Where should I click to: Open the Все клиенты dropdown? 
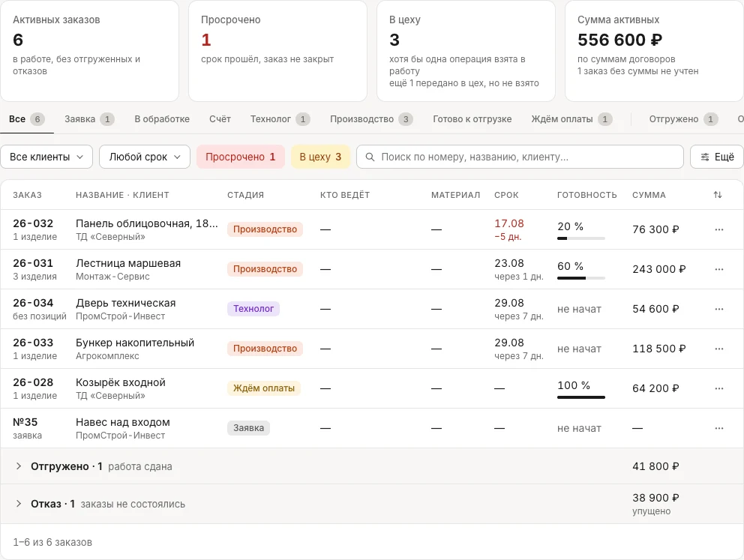[46, 157]
